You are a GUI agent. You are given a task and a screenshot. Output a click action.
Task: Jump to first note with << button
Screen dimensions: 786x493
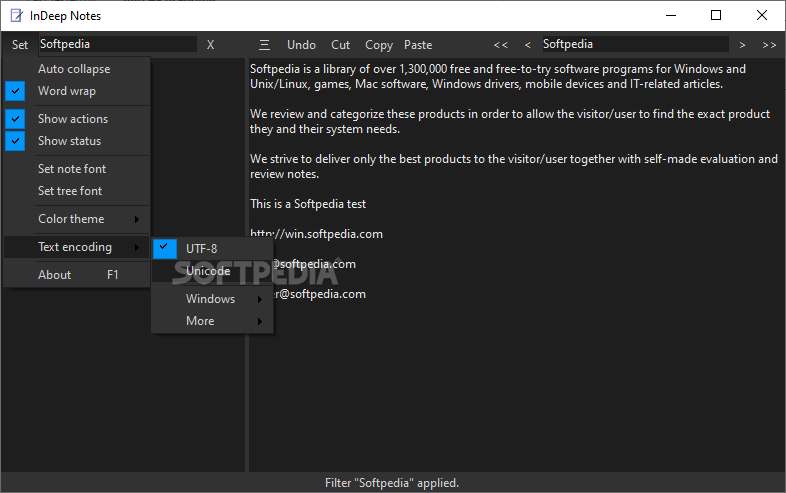(x=501, y=45)
